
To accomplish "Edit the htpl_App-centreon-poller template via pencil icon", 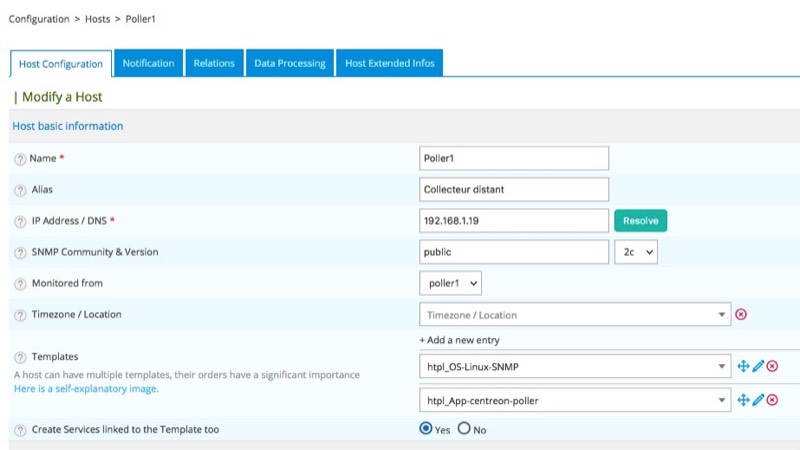I will (758, 400).
